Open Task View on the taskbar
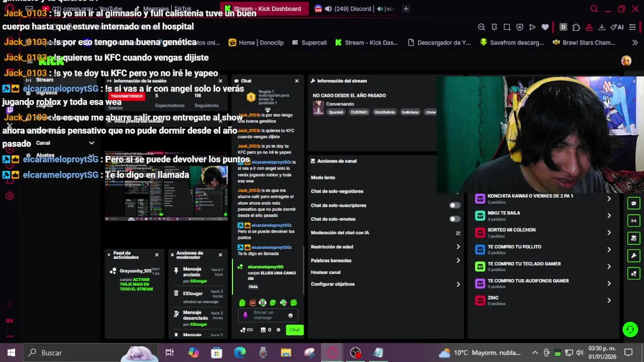This screenshot has width=644, height=362. coord(170,353)
